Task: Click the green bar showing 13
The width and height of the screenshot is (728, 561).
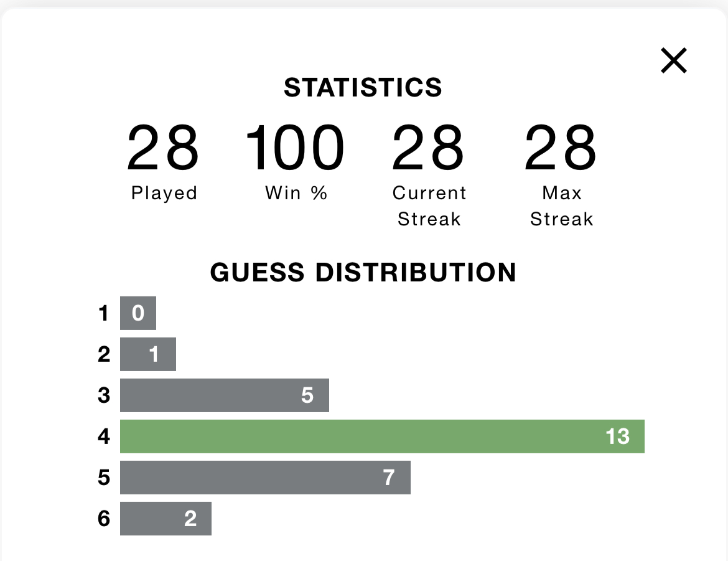Action: [382, 436]
